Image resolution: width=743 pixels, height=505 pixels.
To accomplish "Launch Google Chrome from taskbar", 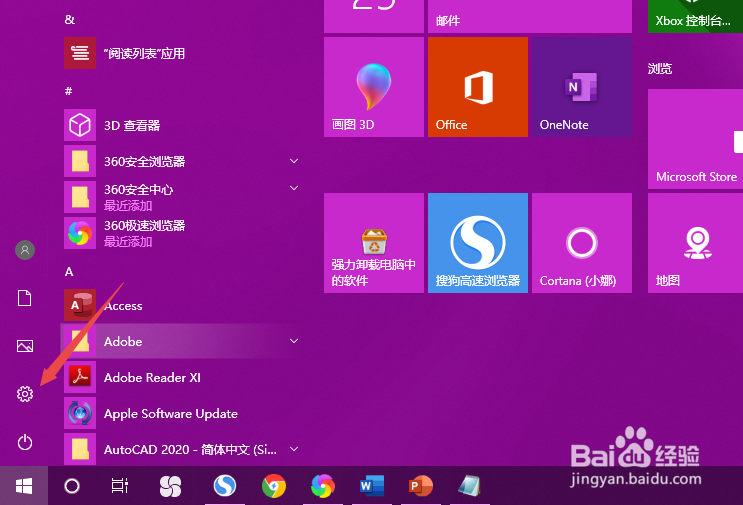I will point(274,486).
